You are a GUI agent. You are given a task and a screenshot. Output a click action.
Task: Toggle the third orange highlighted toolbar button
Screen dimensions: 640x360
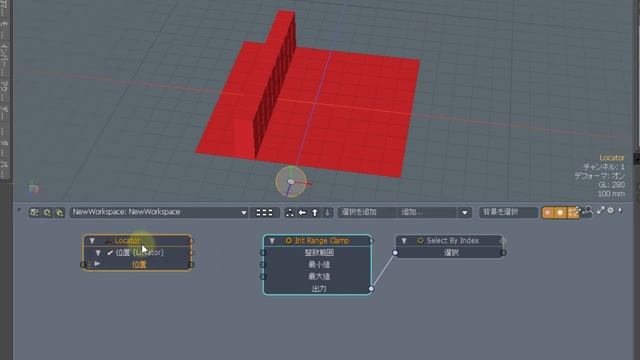(572, 212)
